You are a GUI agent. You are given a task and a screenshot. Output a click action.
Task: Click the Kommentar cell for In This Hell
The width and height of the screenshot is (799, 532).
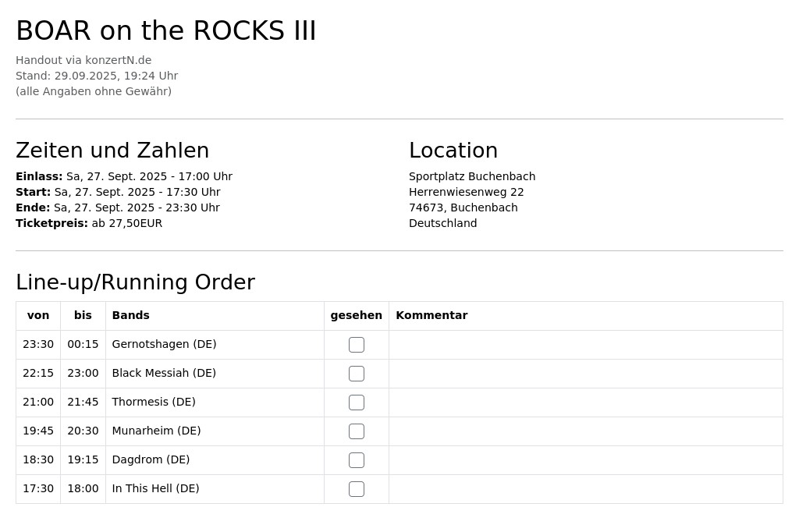[585, 489]
